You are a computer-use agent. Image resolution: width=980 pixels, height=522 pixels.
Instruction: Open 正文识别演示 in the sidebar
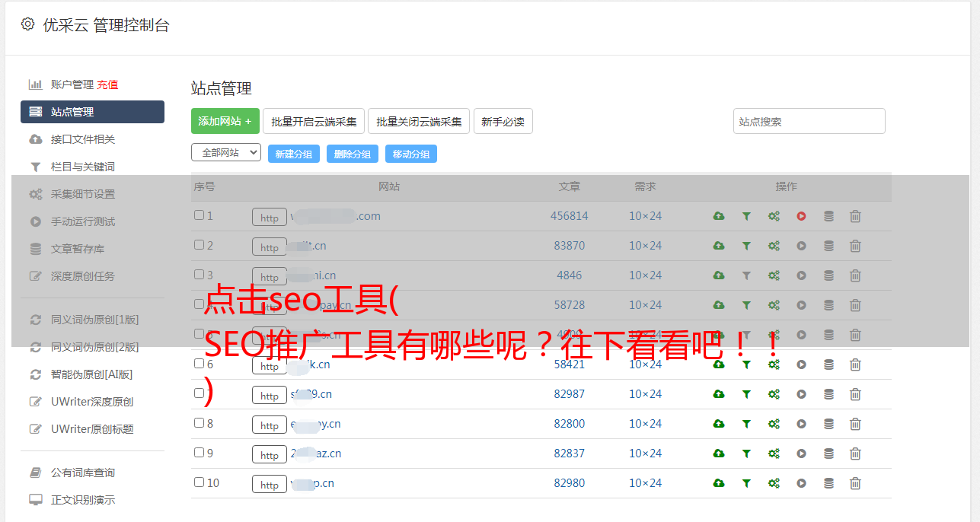click(x=83, y=500)
